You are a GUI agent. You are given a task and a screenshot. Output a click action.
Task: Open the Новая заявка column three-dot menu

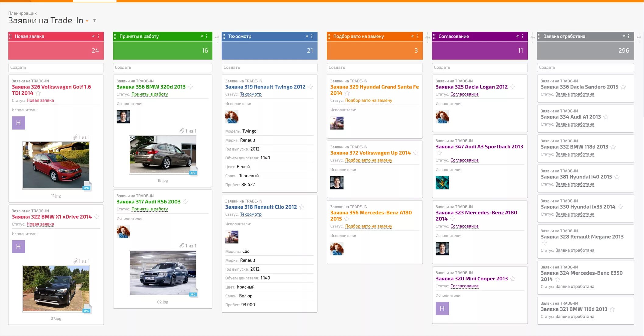coord(98,36)
